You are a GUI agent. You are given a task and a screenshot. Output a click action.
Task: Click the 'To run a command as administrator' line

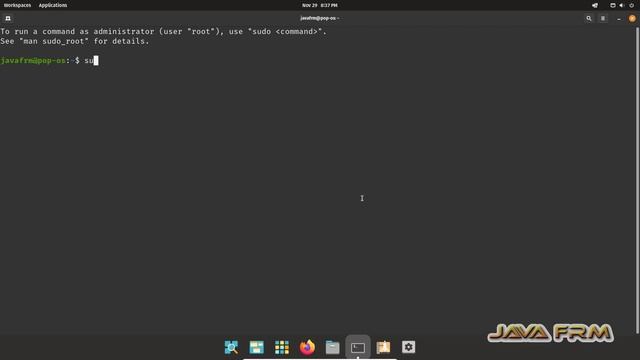[x=163, y=31]
